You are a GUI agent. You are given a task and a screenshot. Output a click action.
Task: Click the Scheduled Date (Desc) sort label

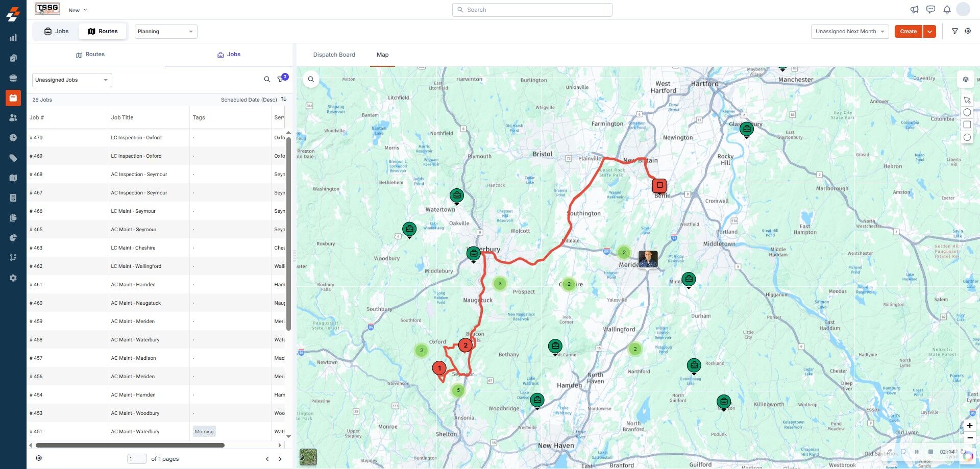pos(249,100)
